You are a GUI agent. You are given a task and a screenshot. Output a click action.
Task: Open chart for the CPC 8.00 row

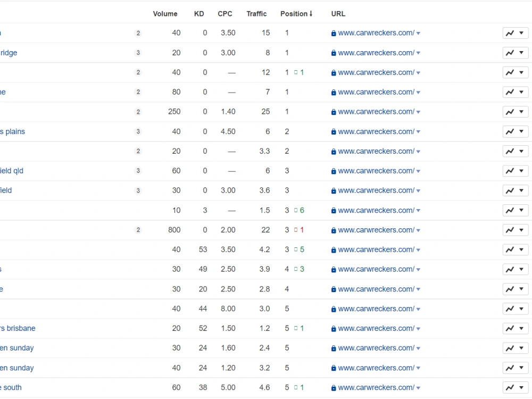510,309
